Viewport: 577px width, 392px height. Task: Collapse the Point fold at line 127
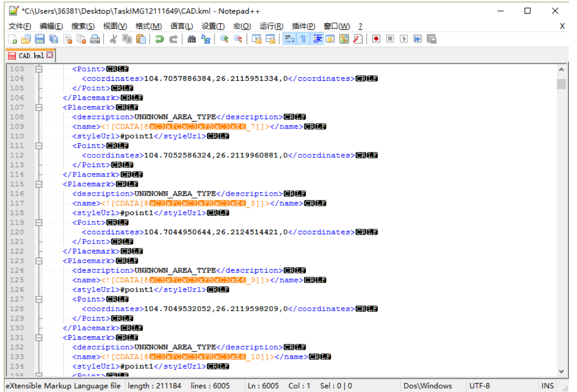(x=39, y=299)
